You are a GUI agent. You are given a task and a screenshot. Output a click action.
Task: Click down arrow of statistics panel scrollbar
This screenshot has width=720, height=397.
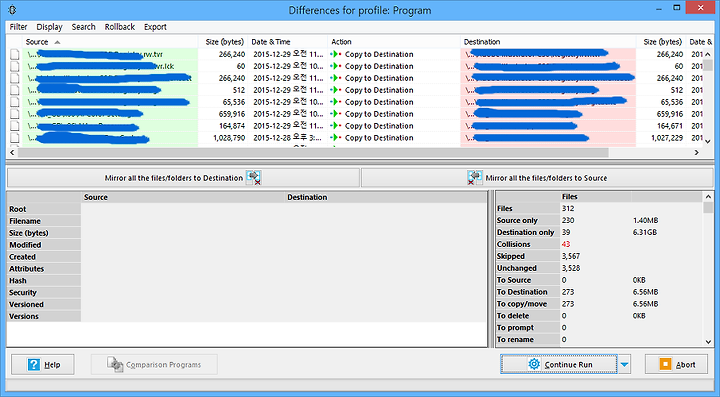[x=708, y=341]
